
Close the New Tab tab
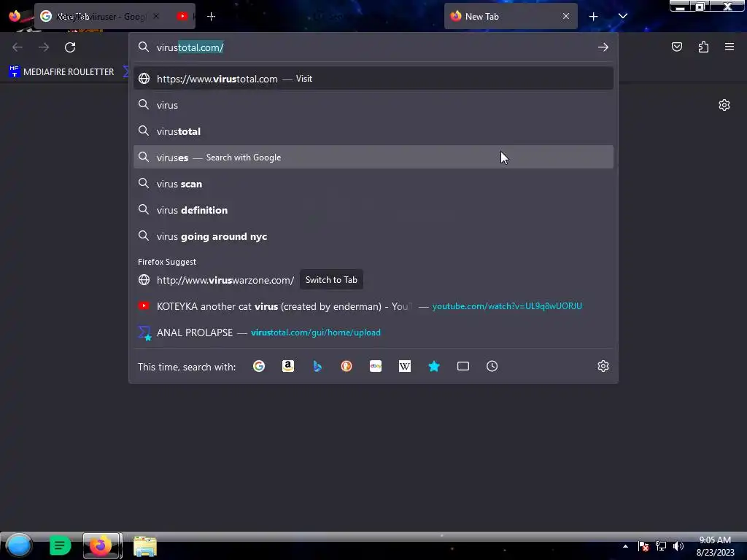[566, 16]
